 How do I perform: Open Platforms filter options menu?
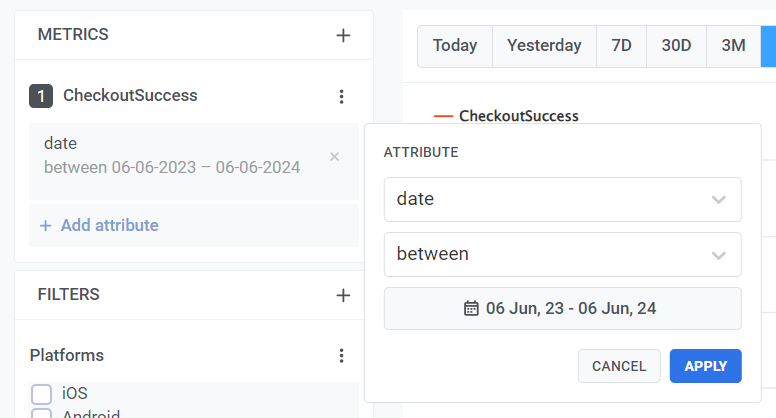click(341, 356)
